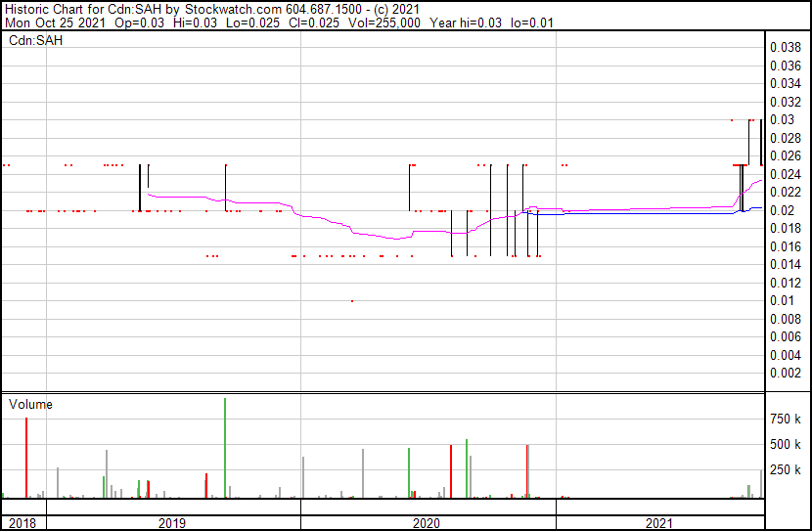The height and width of the screenshot is (531, 812).
Task: Click the Cdn:SAH symbol label in the chart
Action: [x=31, y=40]
